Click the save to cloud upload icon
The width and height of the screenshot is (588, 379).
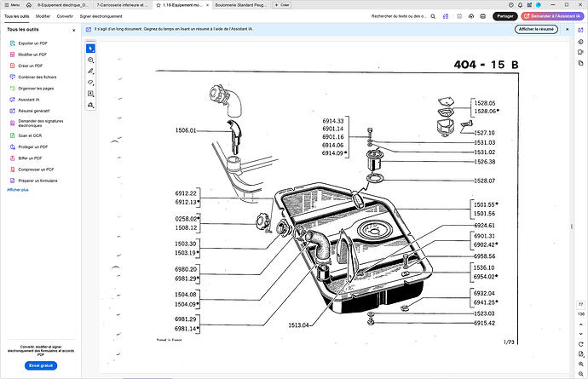[x=471, y=16]
